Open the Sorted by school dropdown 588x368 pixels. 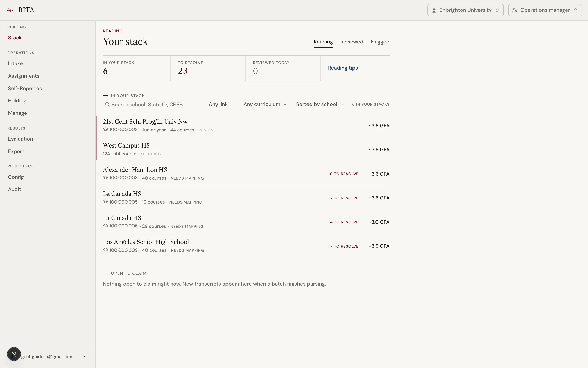tap(320, 104)
